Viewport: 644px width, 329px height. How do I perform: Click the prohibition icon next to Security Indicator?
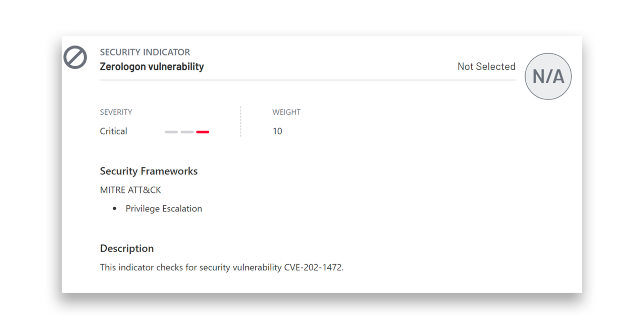click(74, 57)
